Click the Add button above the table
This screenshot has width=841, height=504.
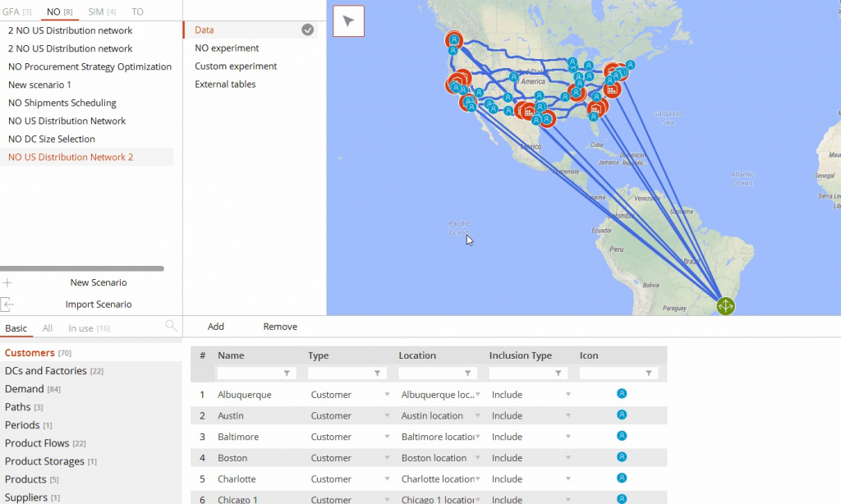tap(216, 327)
